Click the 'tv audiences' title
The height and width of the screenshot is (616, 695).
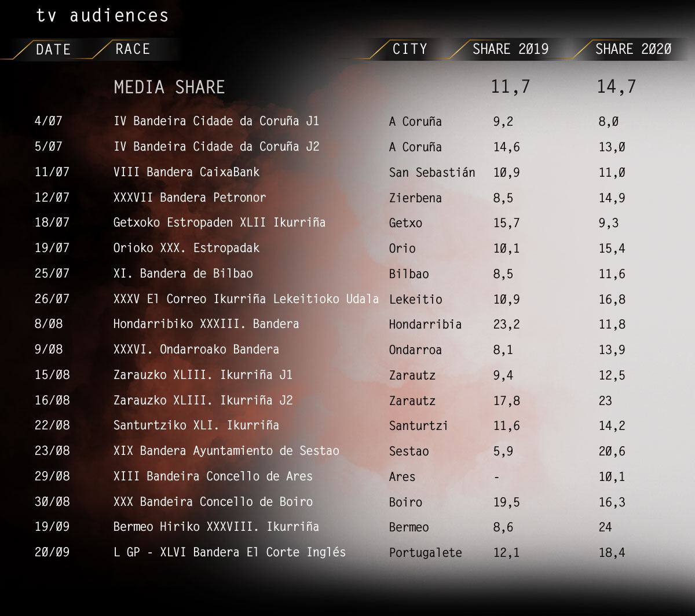click(102, 16)
